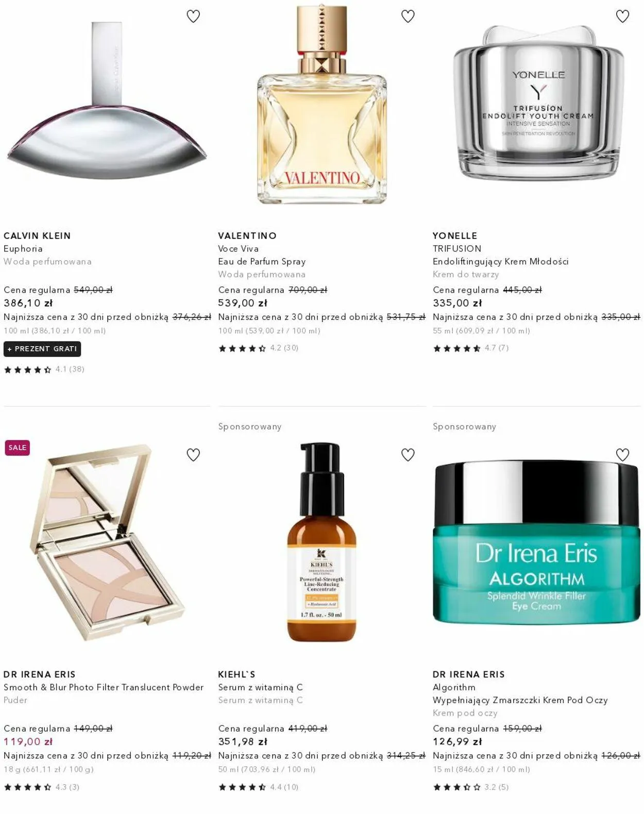Heart the Dr Irena Eris Algorithm eye cream
644x814 pixels.
click(622, 455)
